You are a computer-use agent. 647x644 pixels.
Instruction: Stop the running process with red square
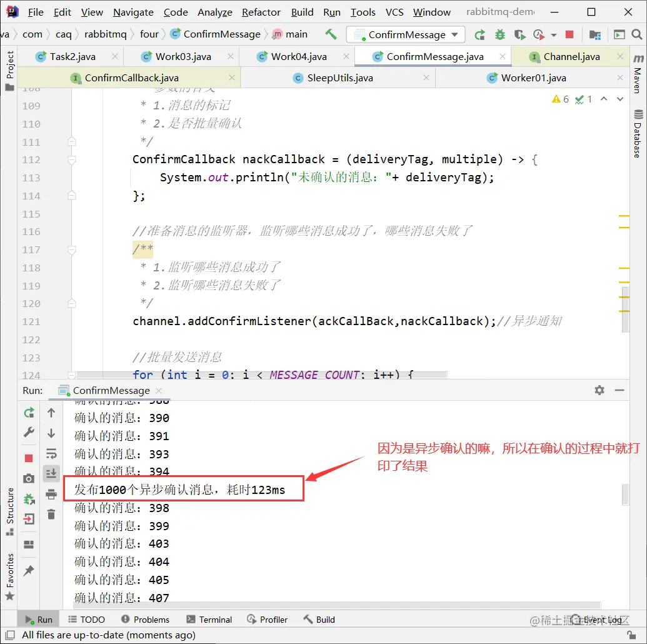click(28, 456)
